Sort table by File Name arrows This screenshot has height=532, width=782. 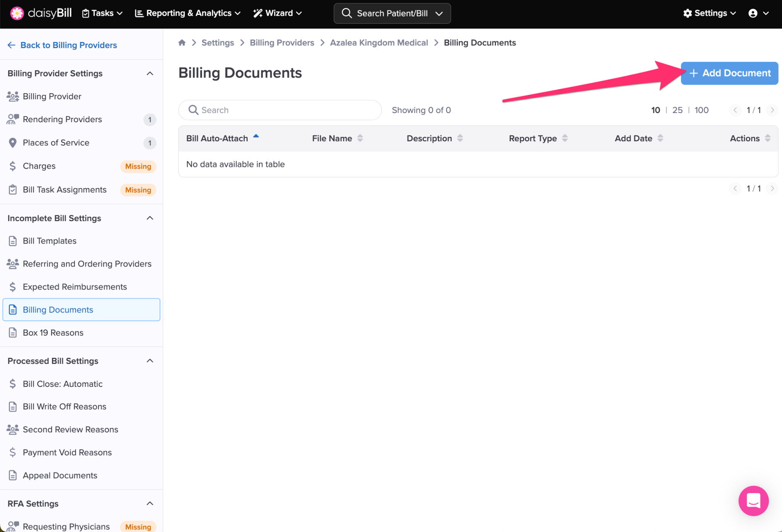(360, 138)
